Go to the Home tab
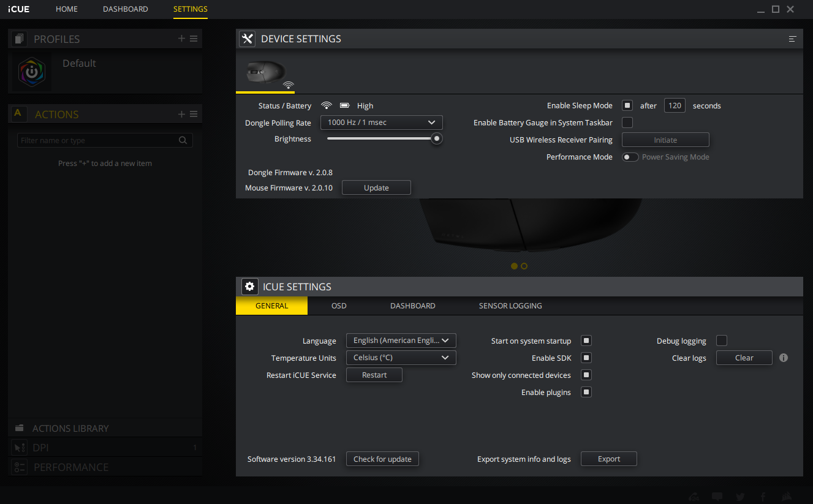The width and height of the screenshot is (813, 504). coord(66,9)
